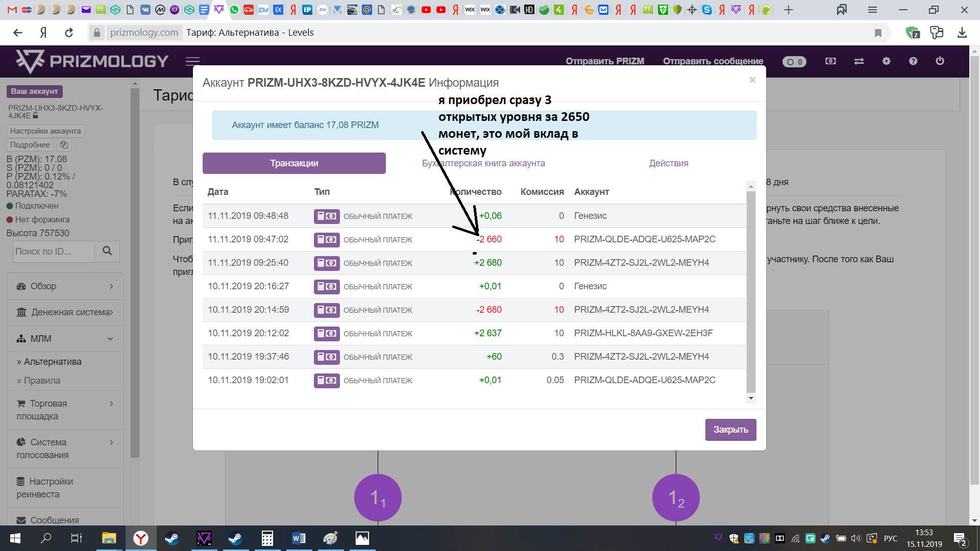The image size is (980, 551).
Task: Click payment icon of 11.11.2019 09:25:40 row
Action: [x=327, y=263]
